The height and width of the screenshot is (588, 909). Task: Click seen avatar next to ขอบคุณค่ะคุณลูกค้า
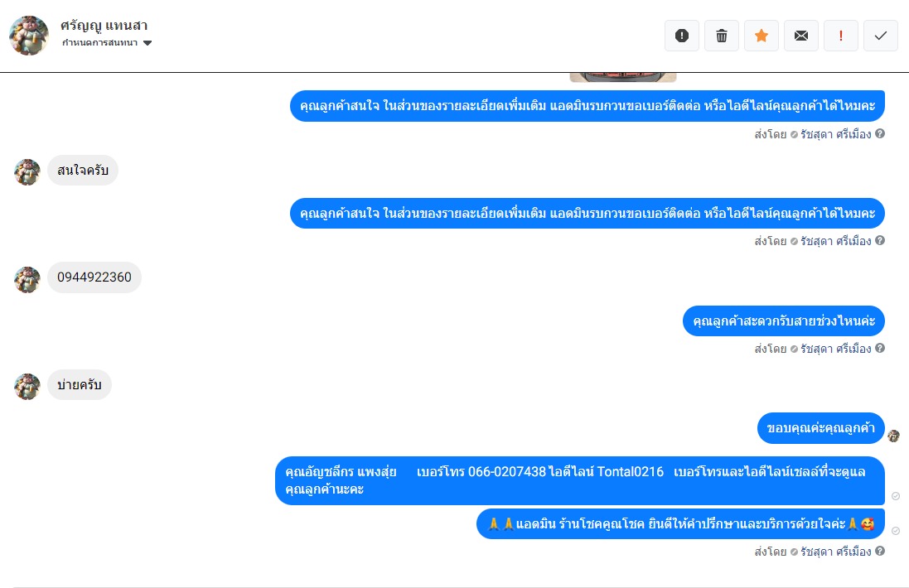click(x=893, y=436)
